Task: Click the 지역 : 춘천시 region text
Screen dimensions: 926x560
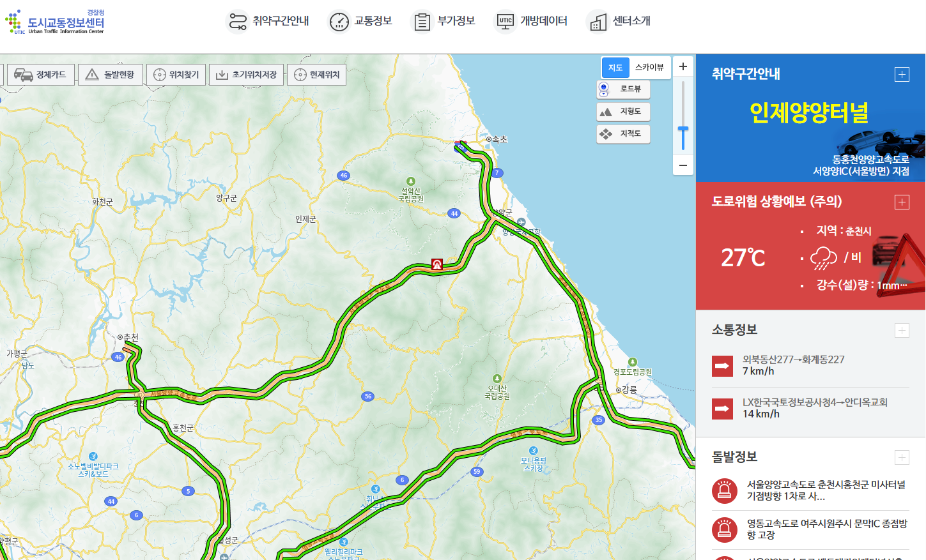Action: 844,231
